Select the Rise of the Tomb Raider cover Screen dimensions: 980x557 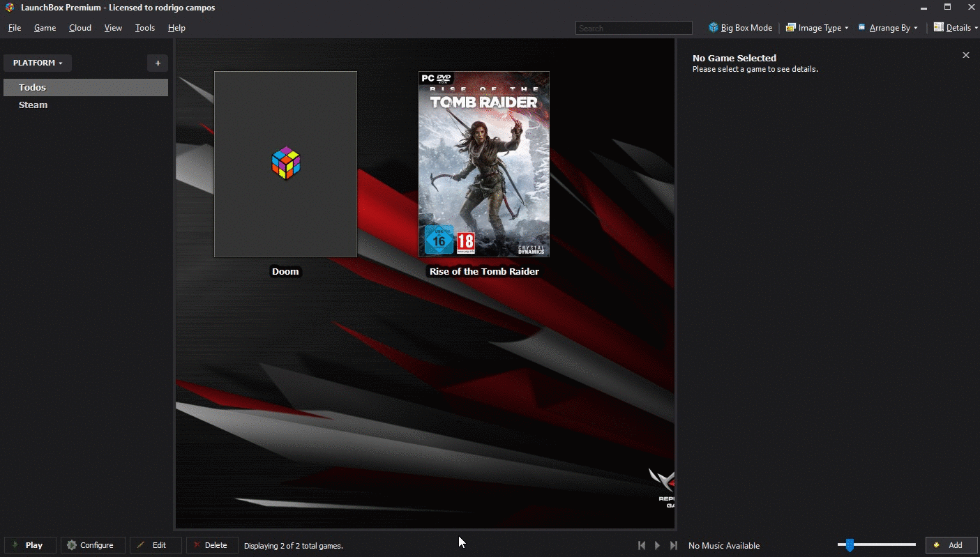[x=484, y=165]
